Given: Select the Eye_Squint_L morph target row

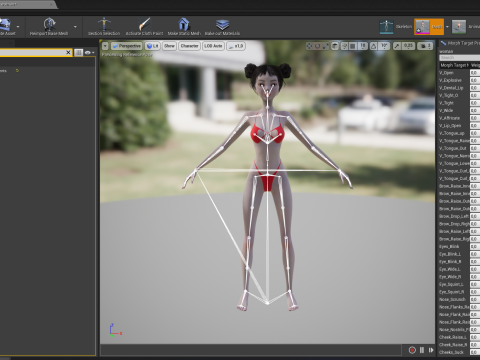Looking at the screenshot, I should click(x=459, y=284).
